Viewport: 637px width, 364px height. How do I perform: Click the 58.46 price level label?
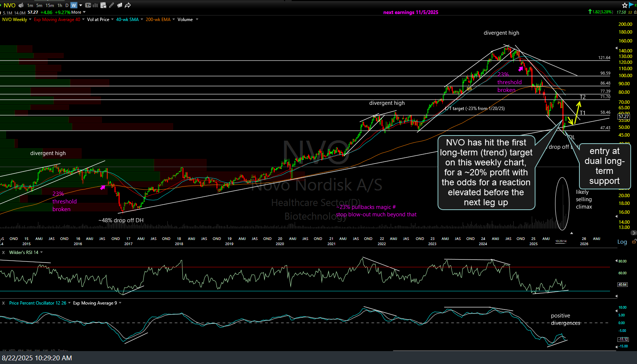pos(605,112)
